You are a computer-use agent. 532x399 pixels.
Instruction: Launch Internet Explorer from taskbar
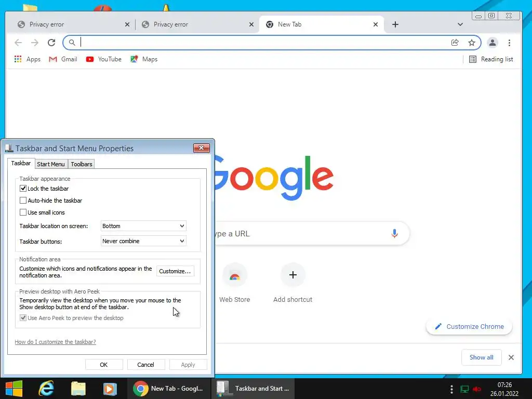pyautogui.click(x=46, y=389)
